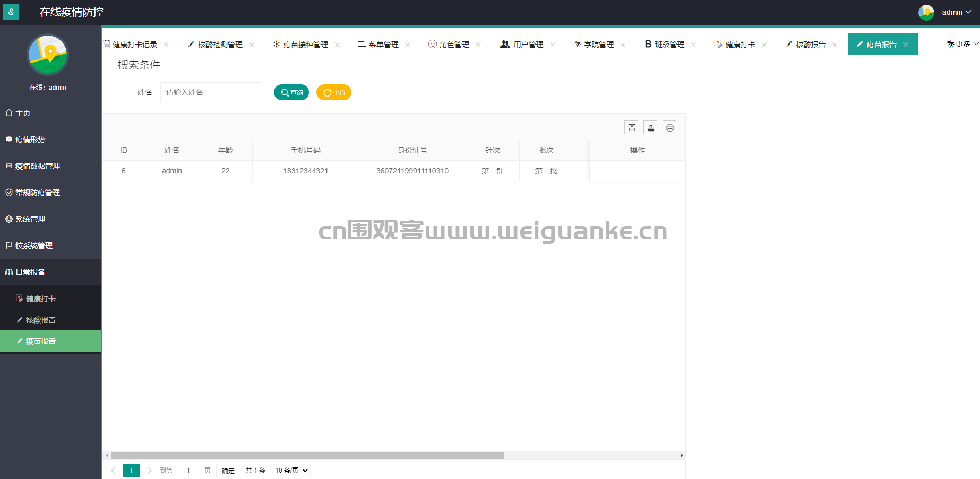Open the 10 条/页 page size dropdown

[290, 471]
